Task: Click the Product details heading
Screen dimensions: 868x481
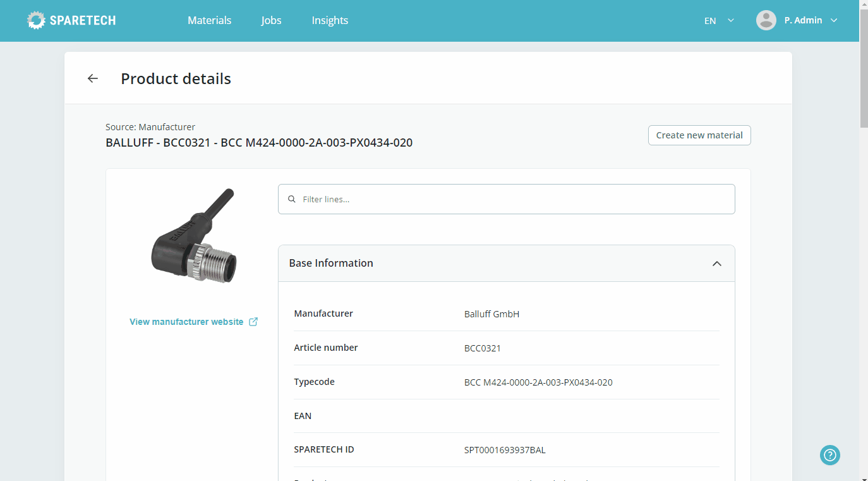Action: (176, 78)
